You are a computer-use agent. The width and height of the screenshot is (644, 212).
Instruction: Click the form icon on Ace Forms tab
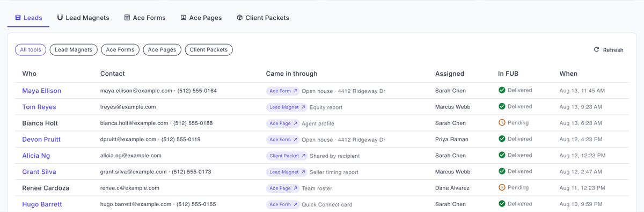[x=127, y=18]
